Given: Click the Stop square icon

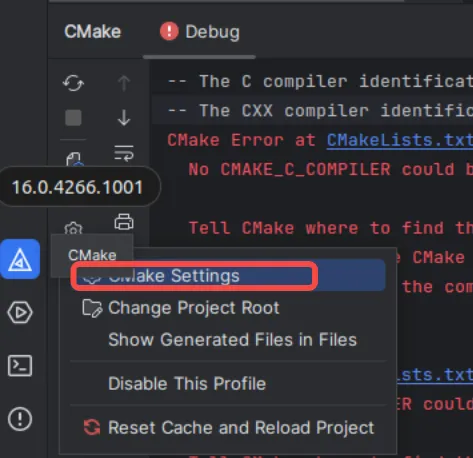Looking at the screenshot, I should coord(73,117).
